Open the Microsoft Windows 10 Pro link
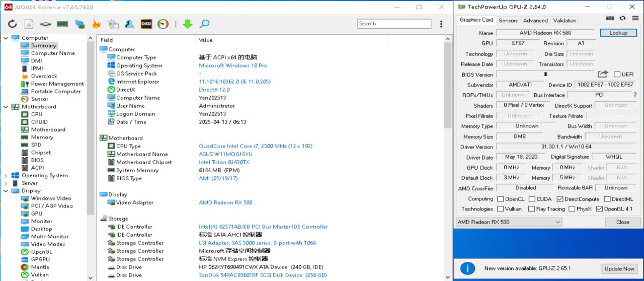This screenshot has width=644, height=281. pos(233,65)
